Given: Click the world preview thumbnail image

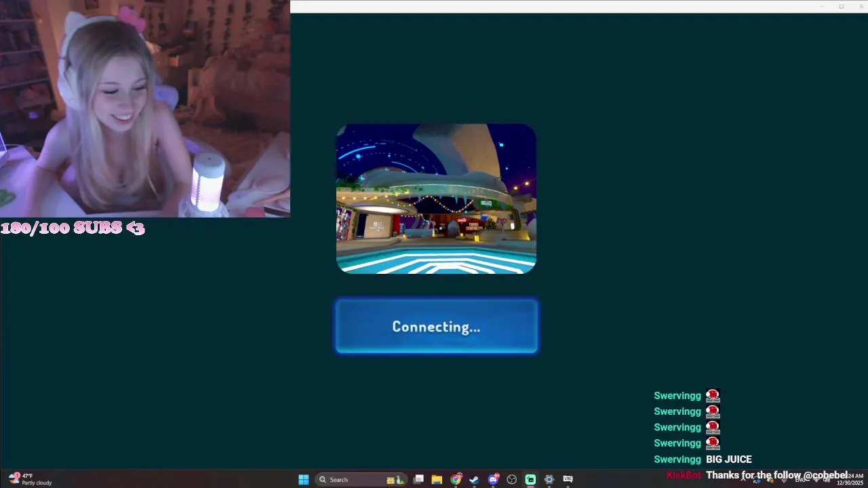Looking at the screenshot, I should (x=437, y=199).
